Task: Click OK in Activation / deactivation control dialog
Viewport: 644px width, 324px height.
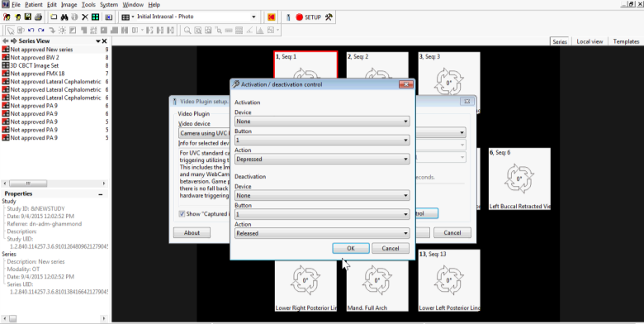Action: click(x=350, y=248)
